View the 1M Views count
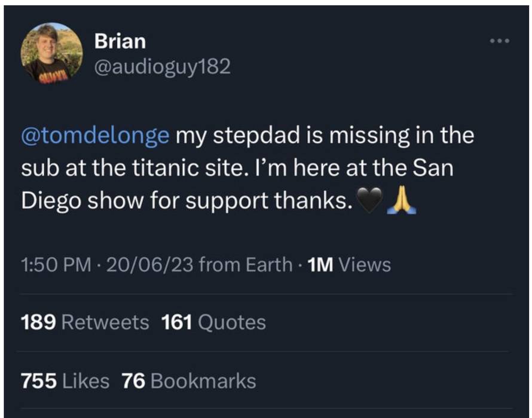 click(348, 264)
